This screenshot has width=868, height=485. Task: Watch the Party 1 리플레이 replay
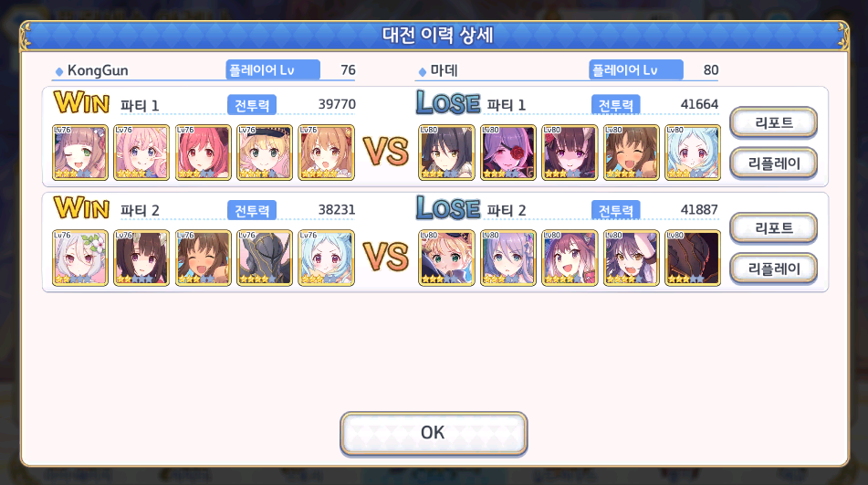click(773, 163)
